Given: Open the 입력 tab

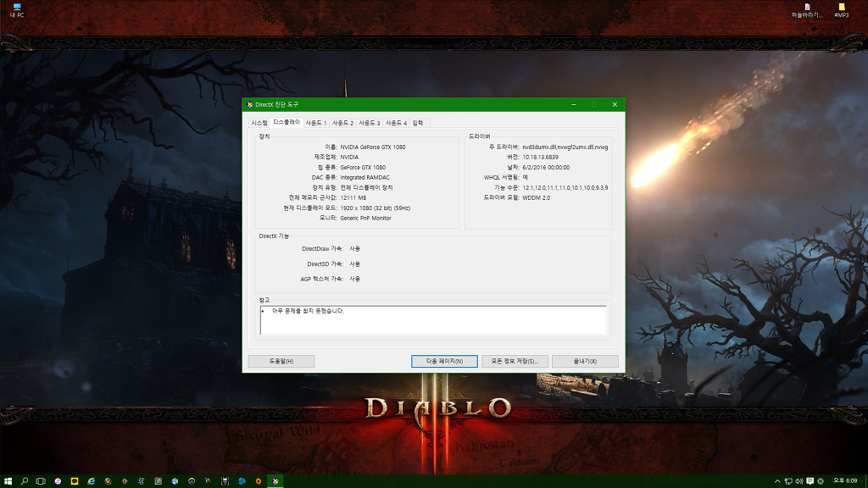Looking at the screenshot, I should [418, 123].
